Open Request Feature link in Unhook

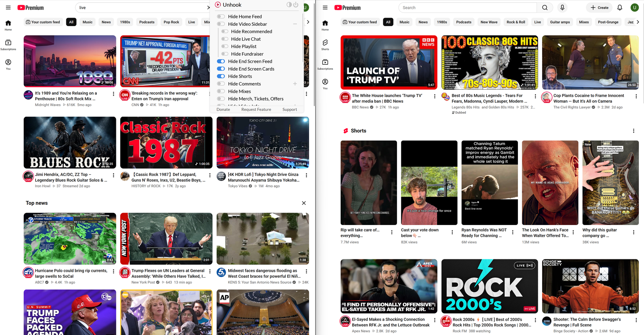(x=256, y=109)
